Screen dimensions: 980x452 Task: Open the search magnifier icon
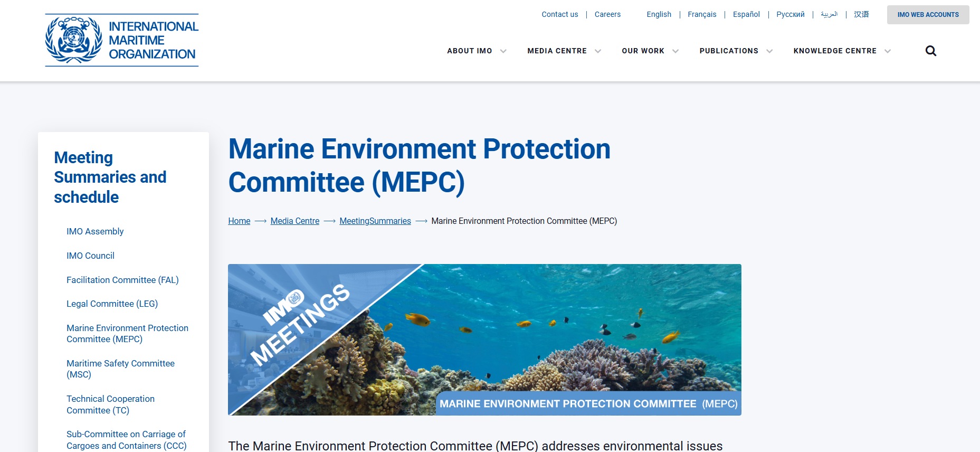tap(930, 51)
